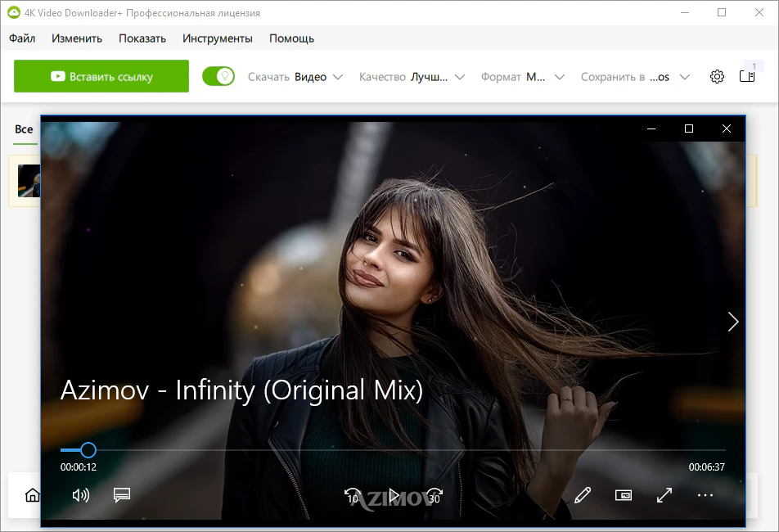Expand the Качество dropdown
The image size is (779, 532).
[x=412, y=77]
